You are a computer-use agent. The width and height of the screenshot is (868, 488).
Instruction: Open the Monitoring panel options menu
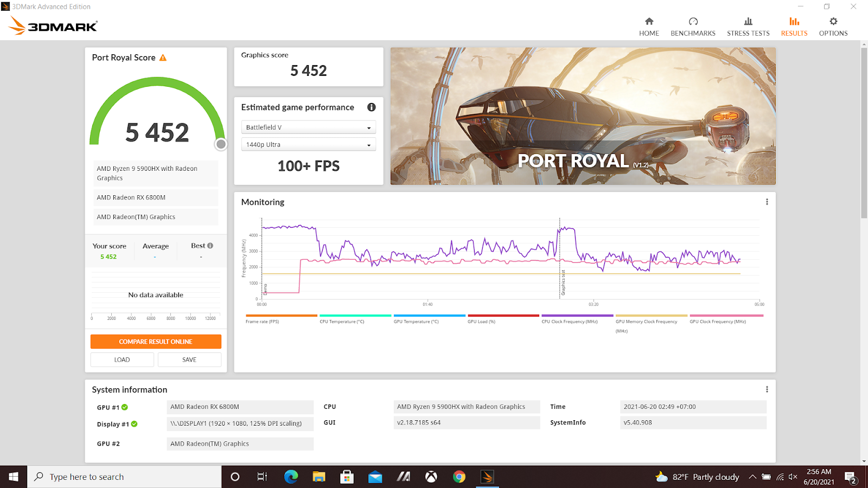[x=767, y=202]
